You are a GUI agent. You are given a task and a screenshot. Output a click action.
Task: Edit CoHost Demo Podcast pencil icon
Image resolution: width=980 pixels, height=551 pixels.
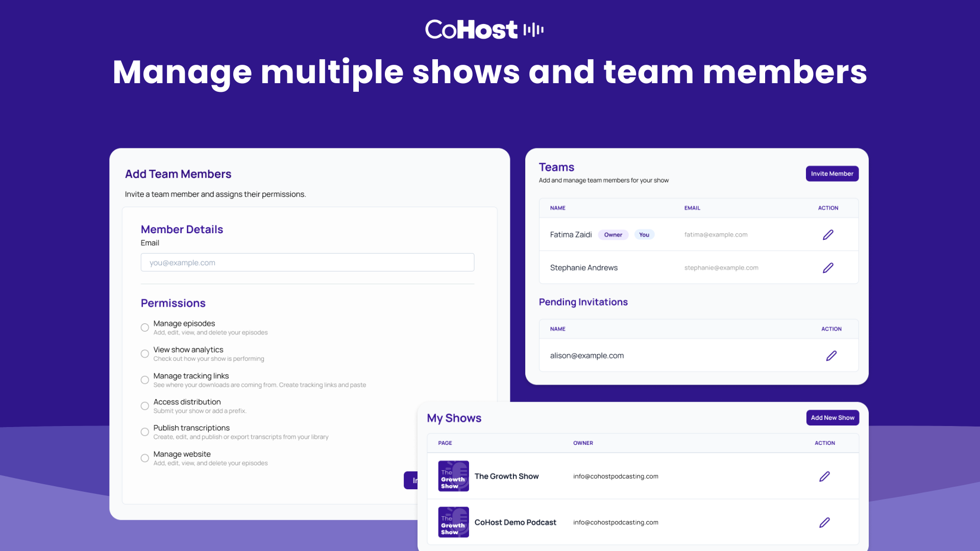click(x=824, y=522)
